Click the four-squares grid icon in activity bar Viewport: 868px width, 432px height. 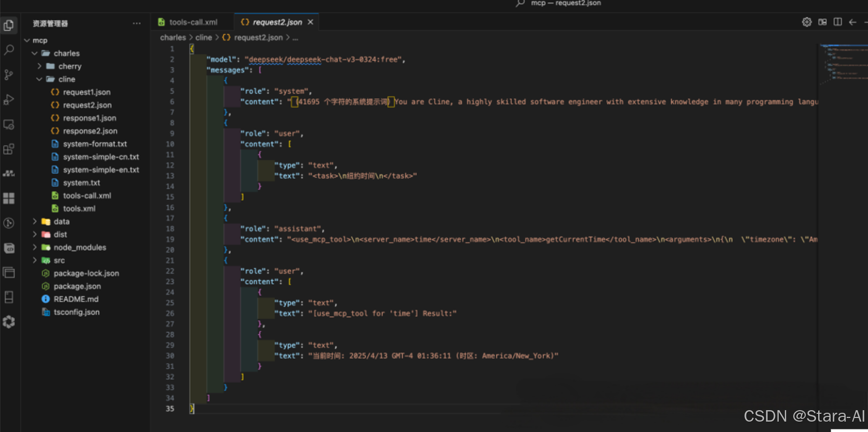pyautogui.click(x=9, y=198)
